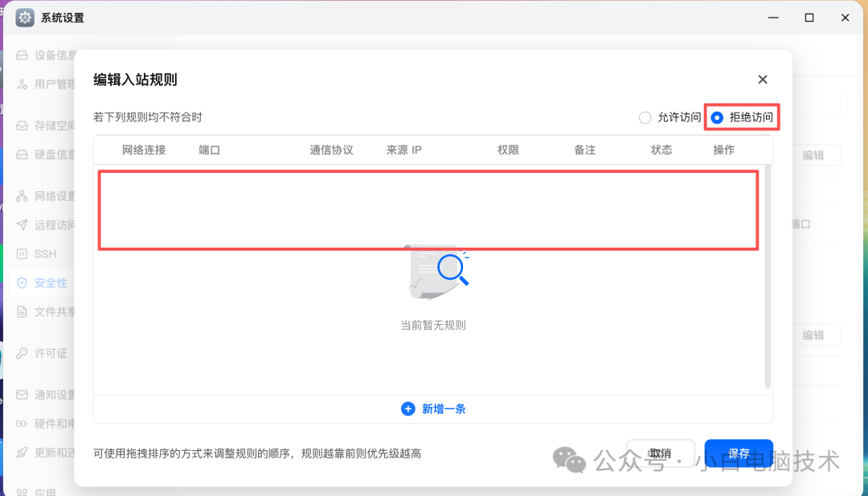
Task: Click the SSH sidebar icon
Action: coord(22,254)
